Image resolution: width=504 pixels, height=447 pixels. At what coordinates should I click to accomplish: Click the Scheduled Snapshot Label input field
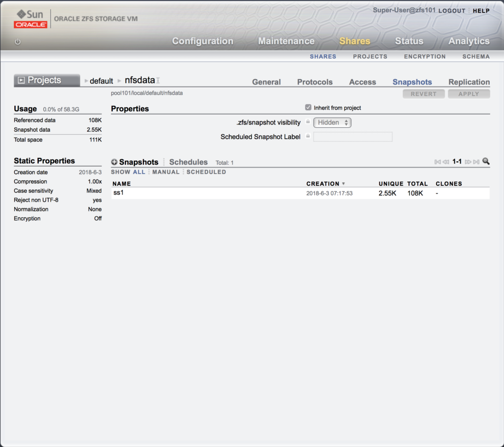pos(352,137)
